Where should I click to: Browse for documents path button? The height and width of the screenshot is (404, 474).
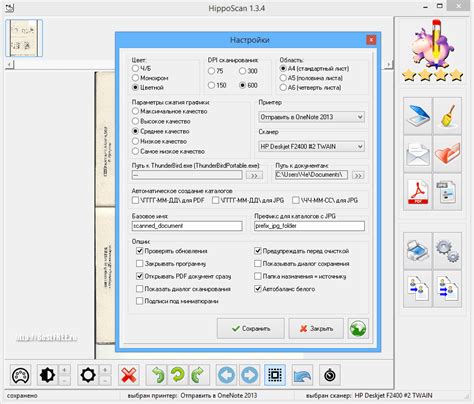[x=358, y=175]
